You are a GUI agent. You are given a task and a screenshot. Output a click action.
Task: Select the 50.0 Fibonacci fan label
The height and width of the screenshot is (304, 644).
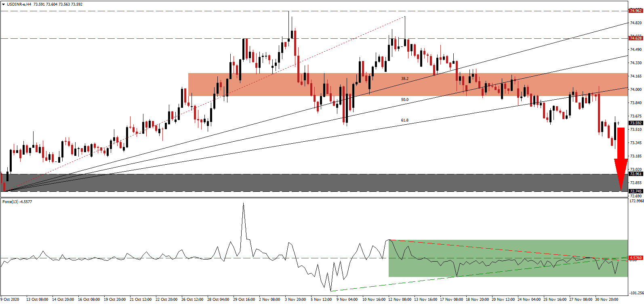[404, 99]
